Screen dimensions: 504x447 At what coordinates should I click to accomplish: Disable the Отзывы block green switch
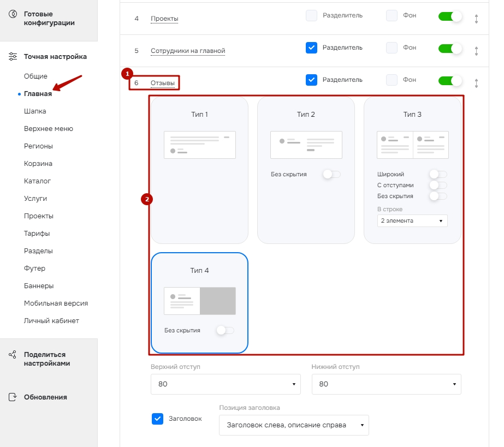450,81
